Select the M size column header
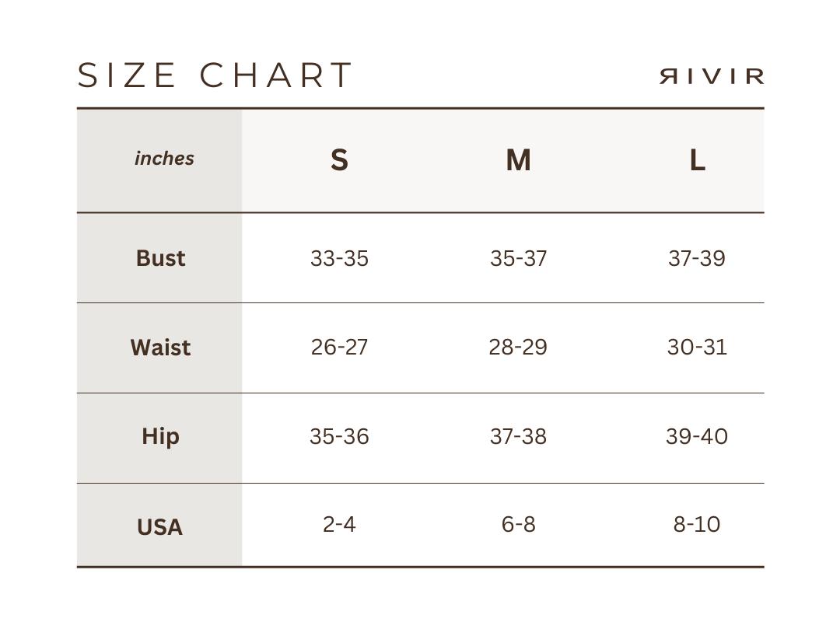This screenshot has width=840, height=622. [x=518, y=160]
